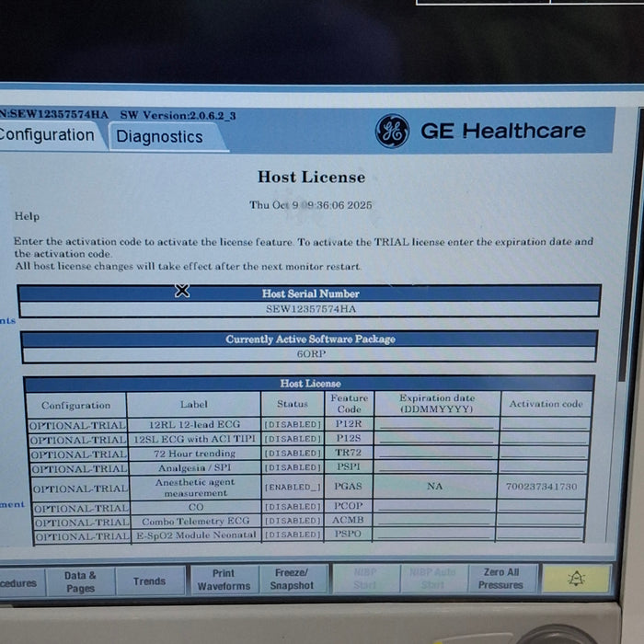Click Zero All Pressures button
Viewport: 644px width, 644px height.
pos(501,579)
